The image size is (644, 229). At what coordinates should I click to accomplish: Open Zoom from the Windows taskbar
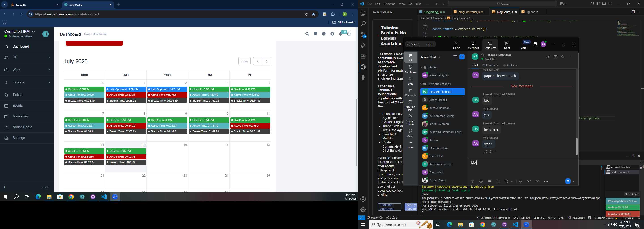527,225
